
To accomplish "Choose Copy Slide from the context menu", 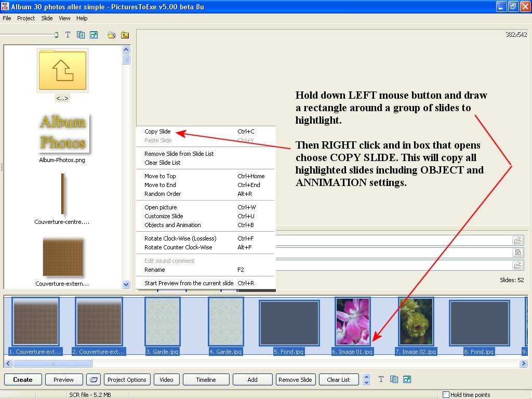I will click(157, 131).
